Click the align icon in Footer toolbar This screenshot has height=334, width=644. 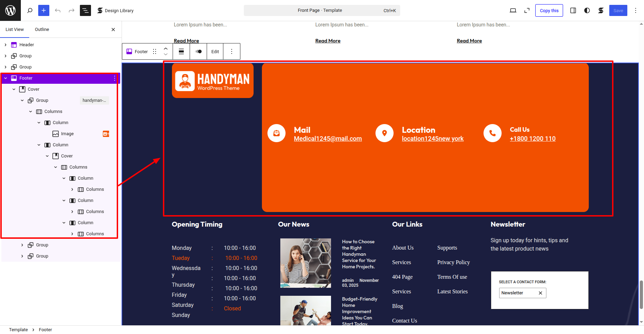pyautogui.click(x=181, y=51)
